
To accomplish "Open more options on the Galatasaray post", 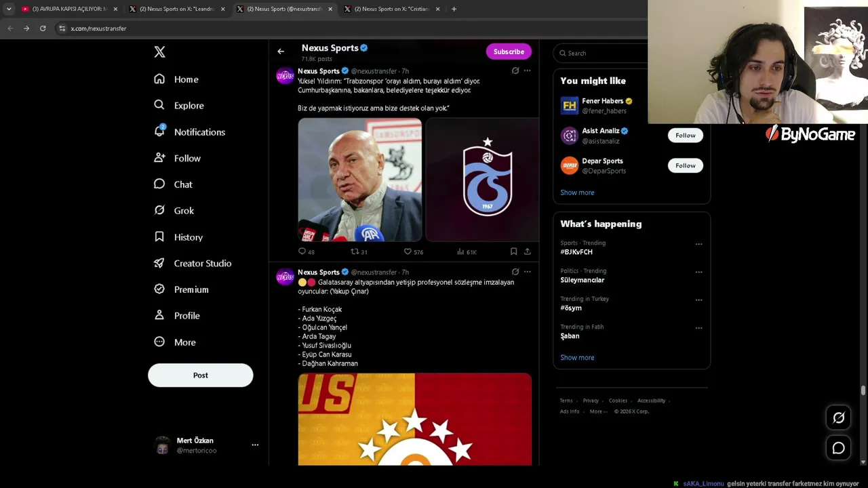I will [527, 272].
